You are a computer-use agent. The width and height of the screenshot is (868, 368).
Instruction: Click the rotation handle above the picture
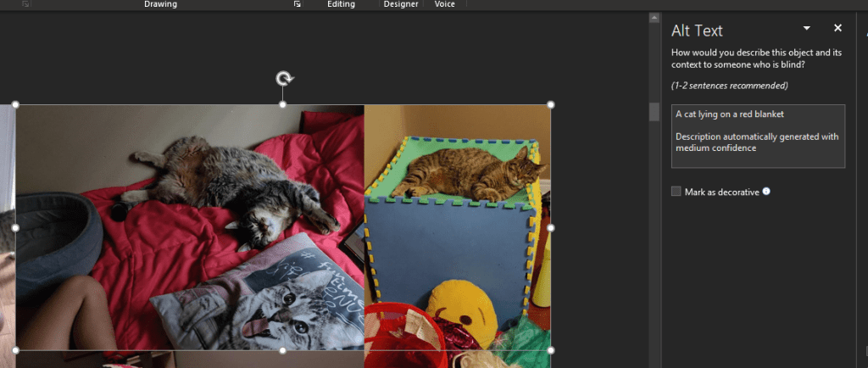coord(285,79)
